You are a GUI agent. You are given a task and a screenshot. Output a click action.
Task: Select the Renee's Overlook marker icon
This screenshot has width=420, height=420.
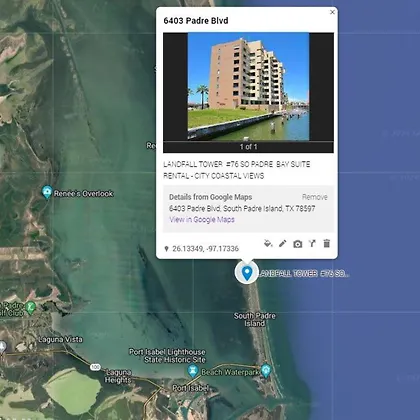pos(47,192)
